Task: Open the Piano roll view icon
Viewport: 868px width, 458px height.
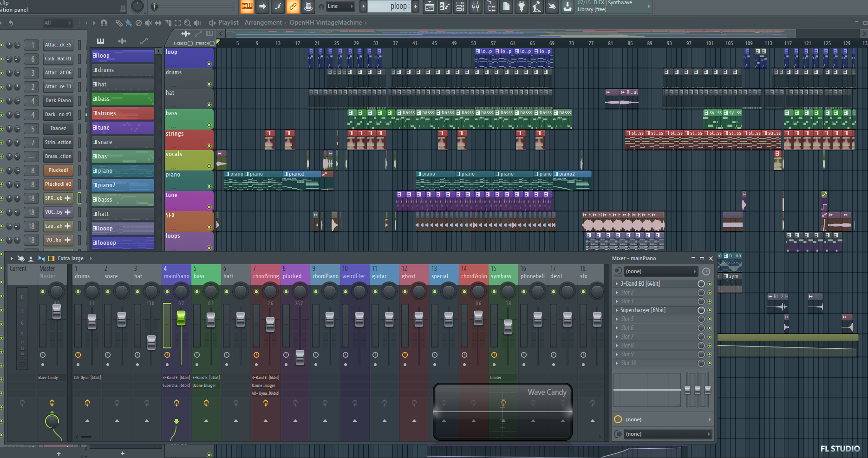Action: coord(445,6)
